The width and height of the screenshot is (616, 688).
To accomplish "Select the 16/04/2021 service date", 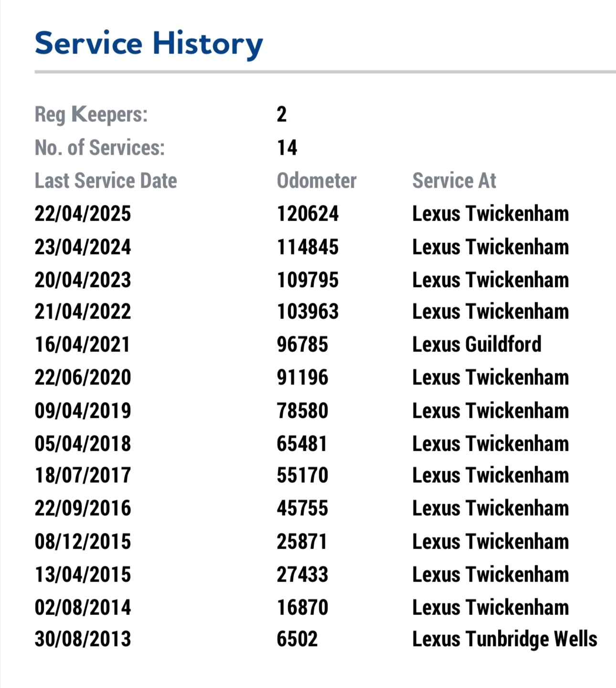I will pyautogui.click(x=82, y=344).
